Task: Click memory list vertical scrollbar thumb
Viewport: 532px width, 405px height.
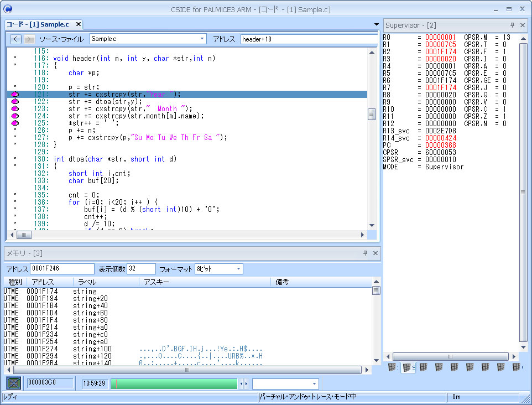Action: point(376,290)
